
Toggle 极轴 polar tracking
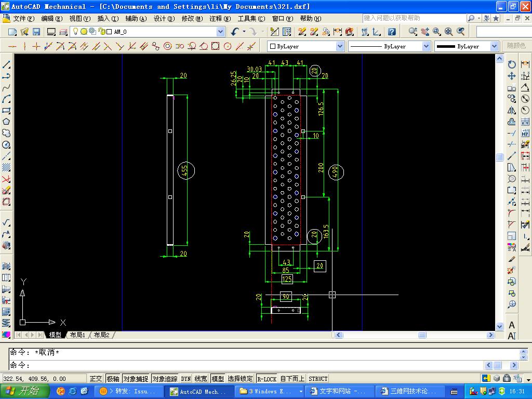pyautogui.click(x=113, y=379)
